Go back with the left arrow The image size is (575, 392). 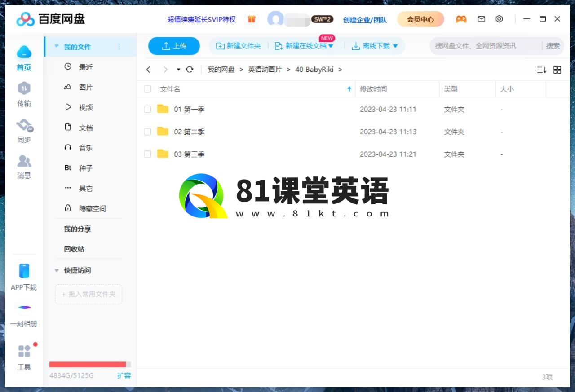148,70
